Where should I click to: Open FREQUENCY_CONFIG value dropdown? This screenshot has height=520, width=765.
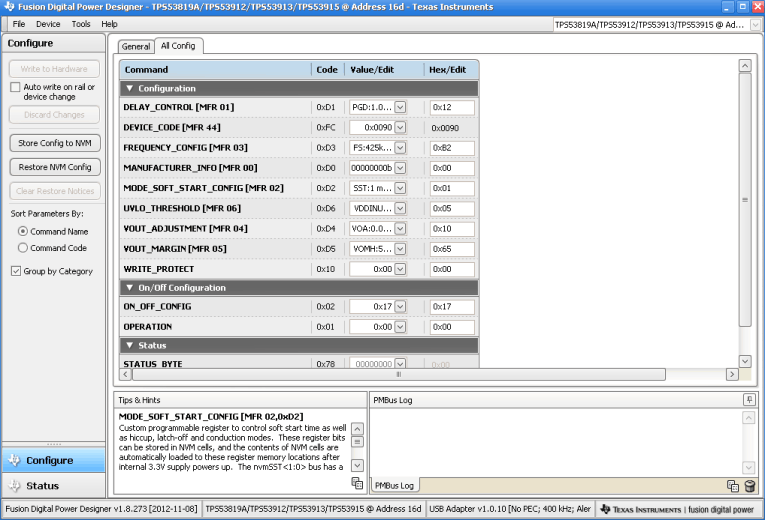click(400, 148)
